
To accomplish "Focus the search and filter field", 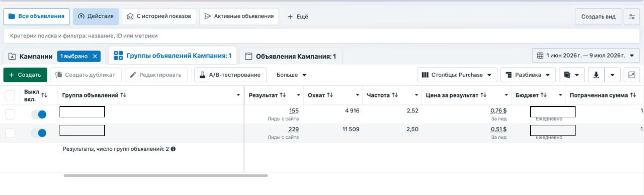I will pyautogui.click(x=321, y=36).
